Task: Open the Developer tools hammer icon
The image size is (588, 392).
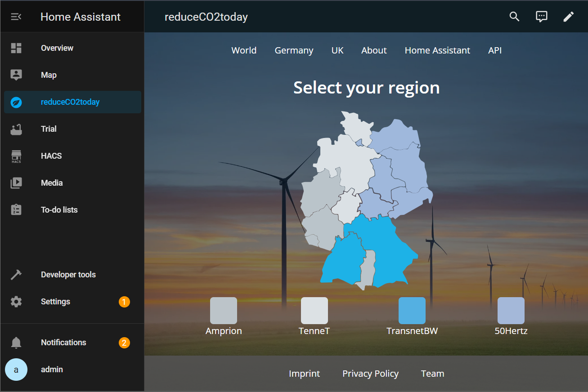Action: point(16,275)
